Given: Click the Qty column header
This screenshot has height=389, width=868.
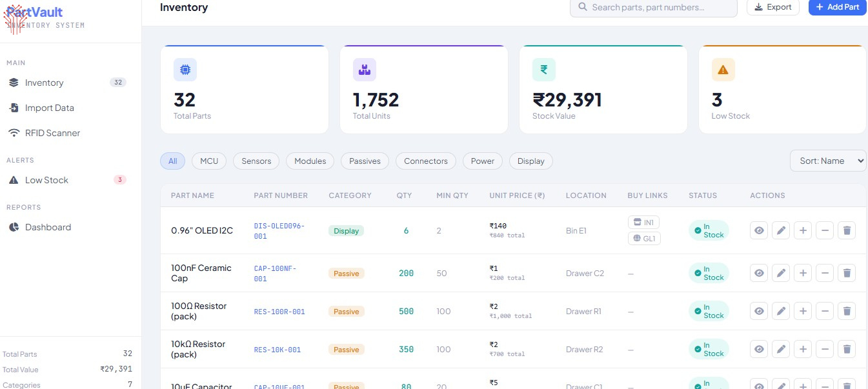Looking at the screenshot, I should 404,195.
